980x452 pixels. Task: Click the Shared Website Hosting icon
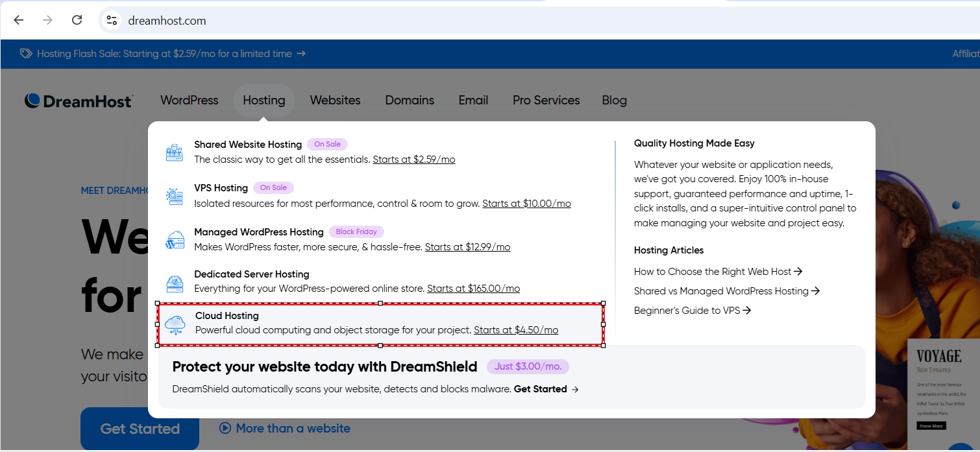(x=175, y=152)
